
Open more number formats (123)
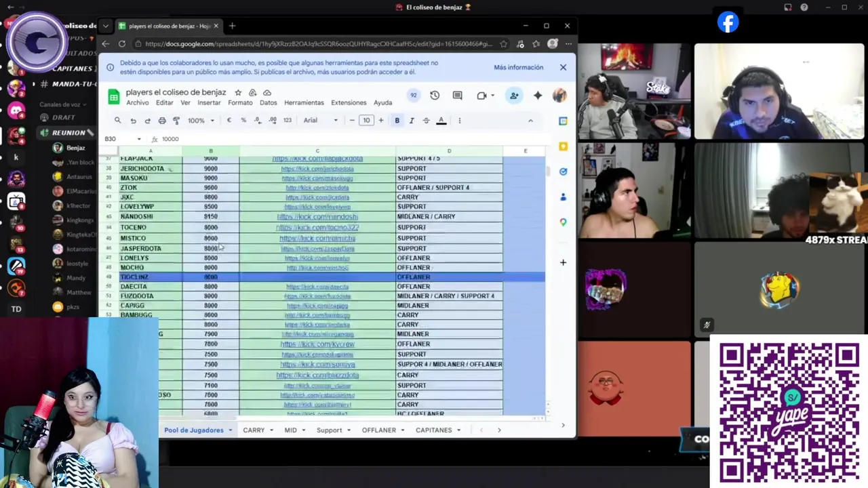[288, 121]
